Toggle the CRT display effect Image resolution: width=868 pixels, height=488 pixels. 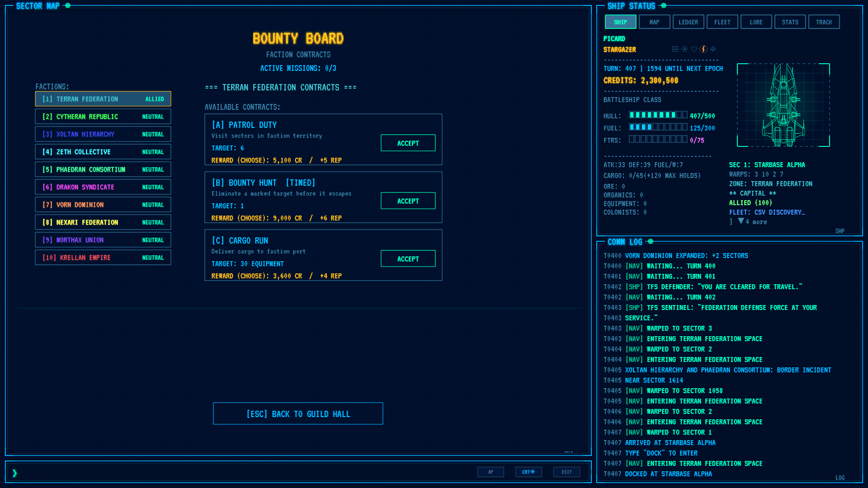[x=528, y=472]
